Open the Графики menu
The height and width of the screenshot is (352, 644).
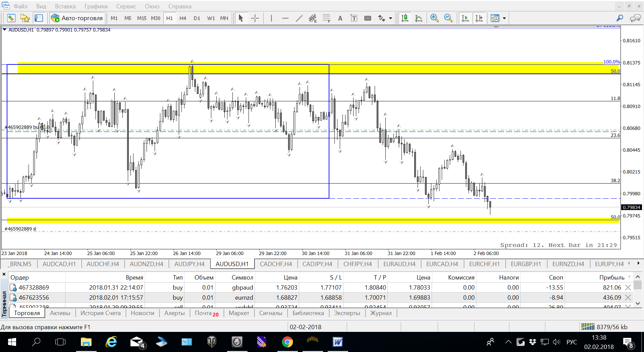tap(96, 6)
